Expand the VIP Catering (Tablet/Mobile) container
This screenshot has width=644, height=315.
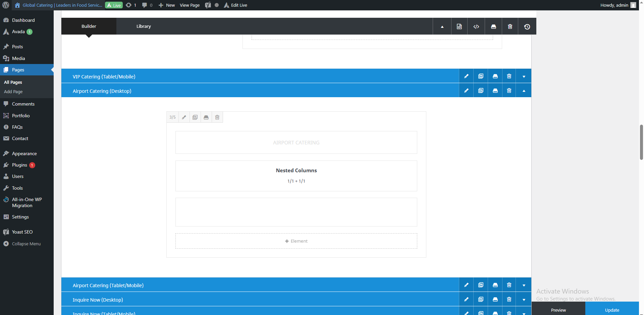coord(524,76)
